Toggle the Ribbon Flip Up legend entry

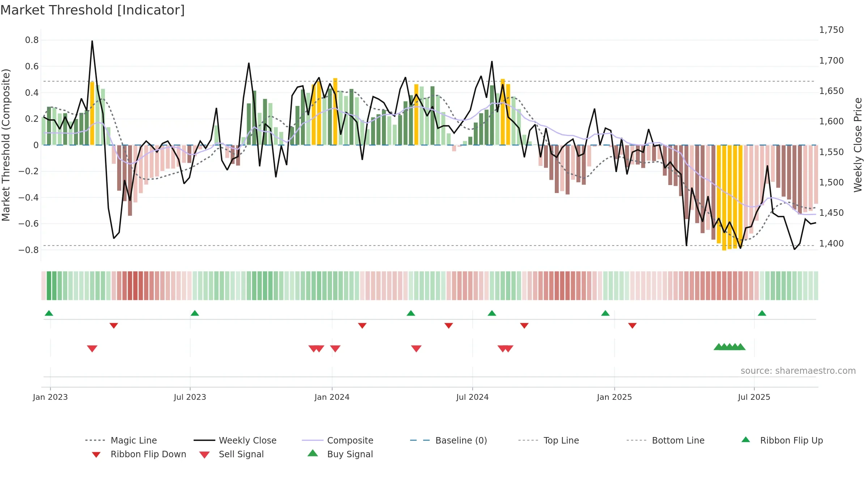click(x=782, y=440)
